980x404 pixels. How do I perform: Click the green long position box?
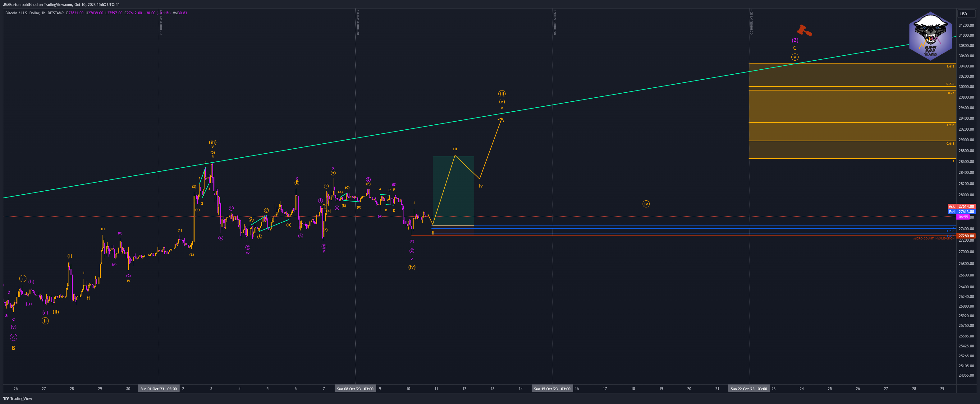tap(453, 190)
